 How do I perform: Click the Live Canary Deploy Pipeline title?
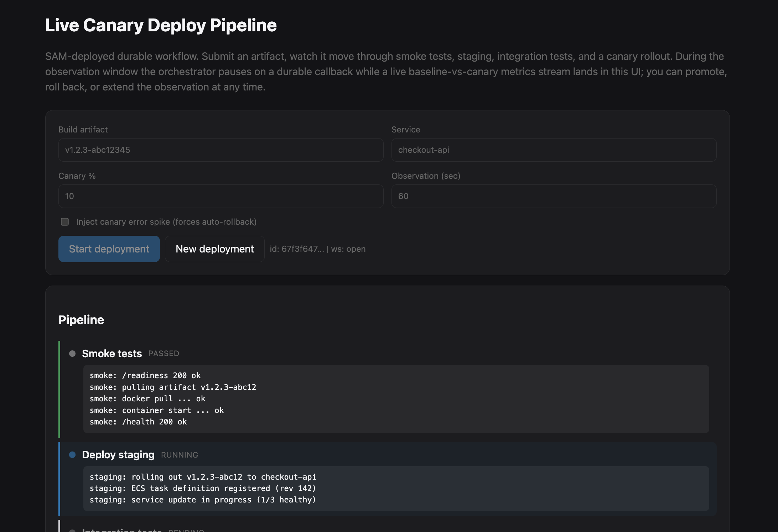click(161, 25)
